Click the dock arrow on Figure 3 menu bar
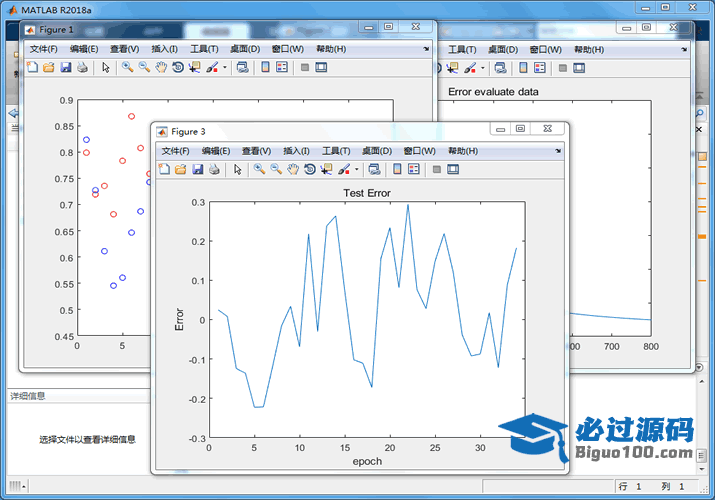This screenshot has width=715, height=500. (559, 151)
